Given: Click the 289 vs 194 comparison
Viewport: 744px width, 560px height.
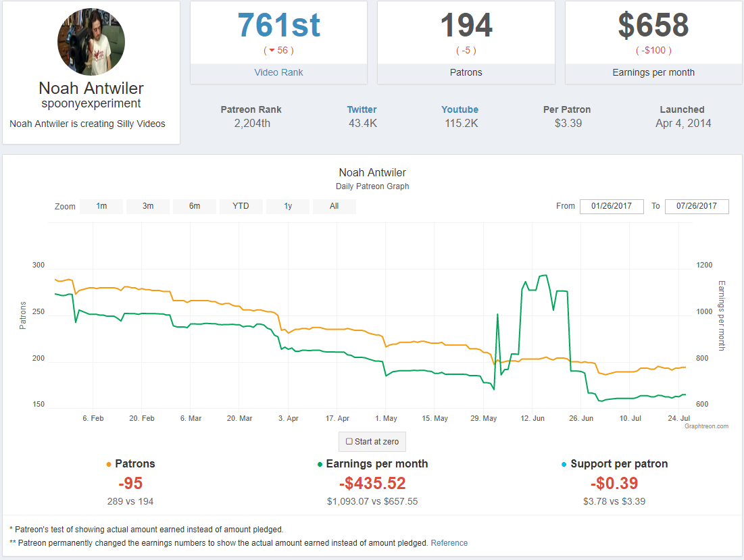Looking at the screenshot, I should tap(130, 501).
